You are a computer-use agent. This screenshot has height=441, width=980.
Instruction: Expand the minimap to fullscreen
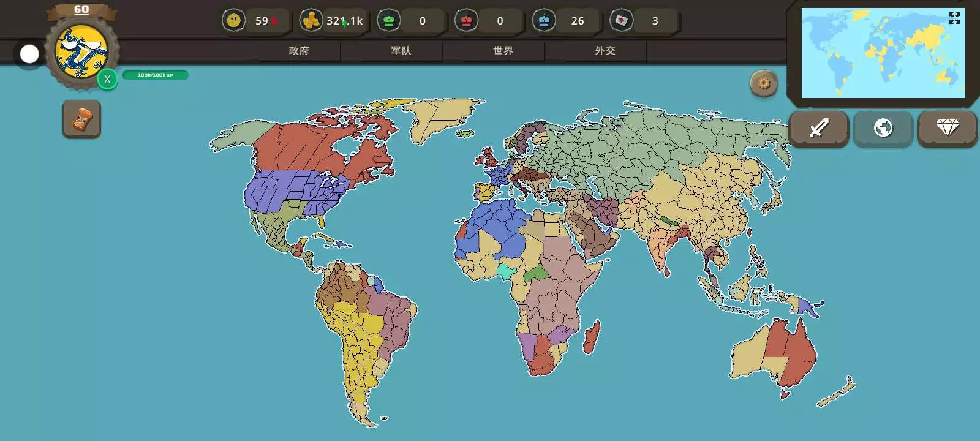[954, 18]
